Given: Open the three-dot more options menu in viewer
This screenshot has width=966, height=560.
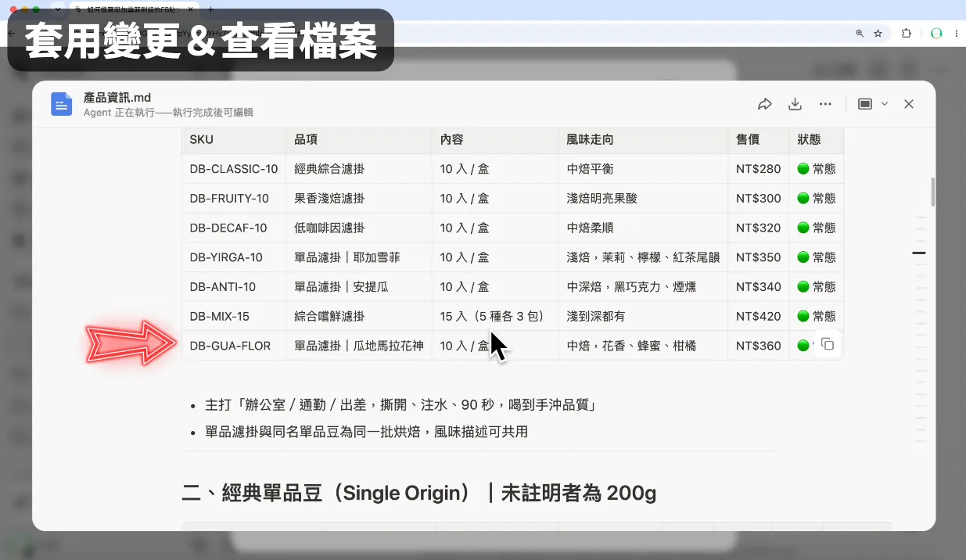Looking at the screenshot, I should click(x=825, y=104).
